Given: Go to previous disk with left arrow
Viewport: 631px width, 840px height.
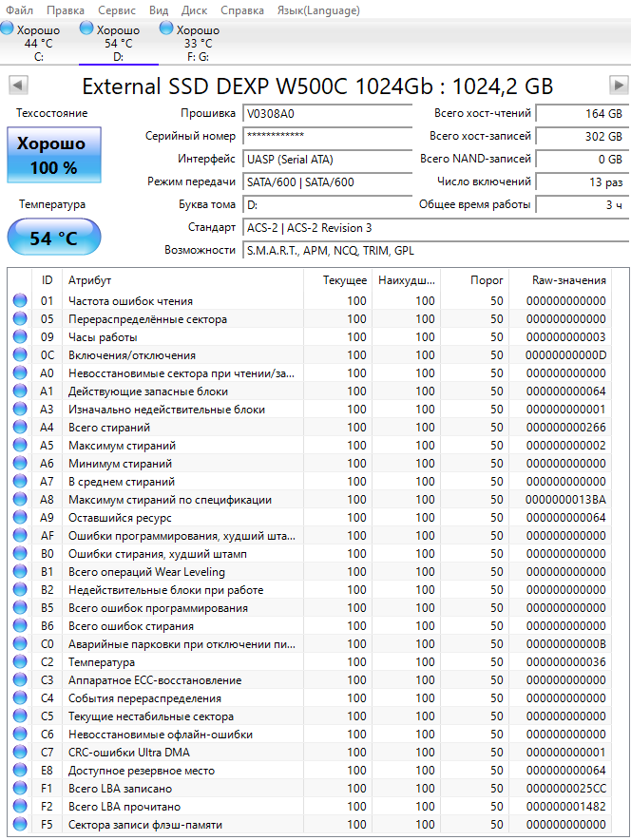Looking at the screenshot, I should 18,86.
